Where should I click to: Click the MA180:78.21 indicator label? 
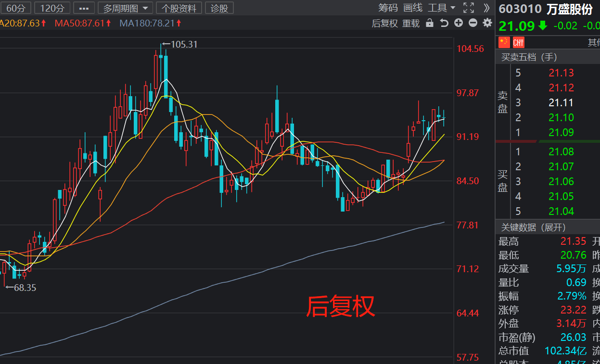click(150, 23)
